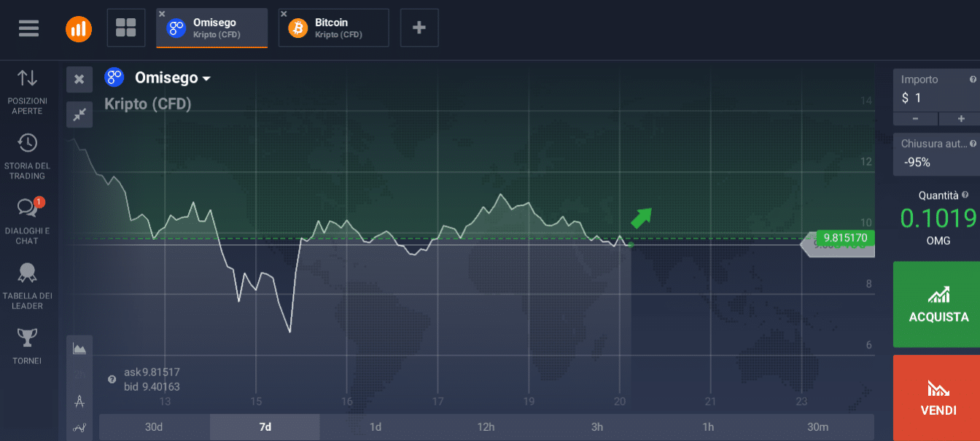Switch to the Bitcoin Kripto tab
Image resolution: width=980 pixels, height=441 pixels.
coord(334,28)
